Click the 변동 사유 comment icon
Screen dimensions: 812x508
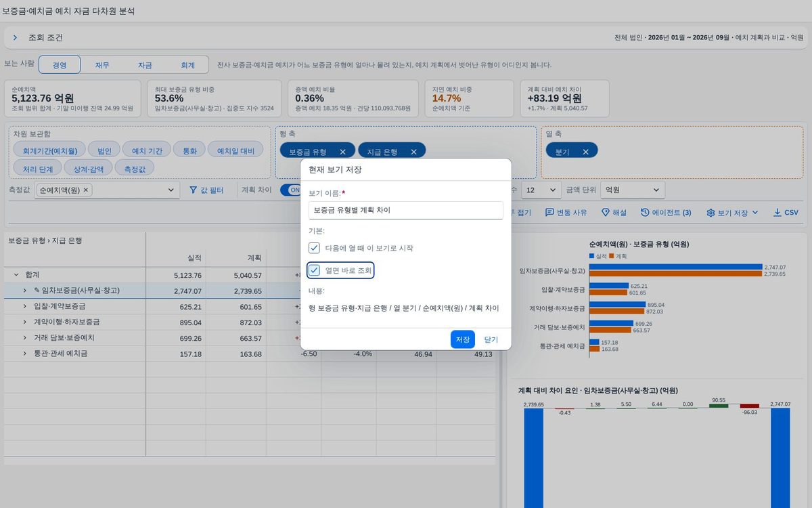549,213
